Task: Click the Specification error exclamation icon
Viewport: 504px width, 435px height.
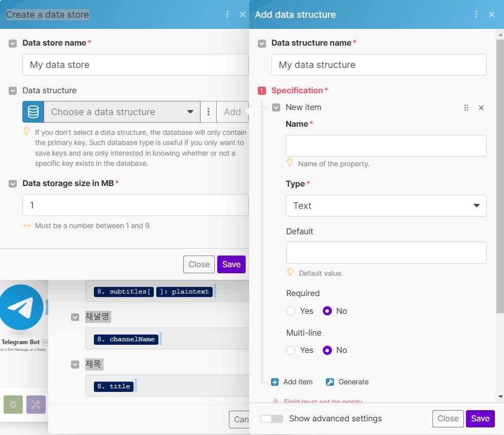Action: (261, 91)
